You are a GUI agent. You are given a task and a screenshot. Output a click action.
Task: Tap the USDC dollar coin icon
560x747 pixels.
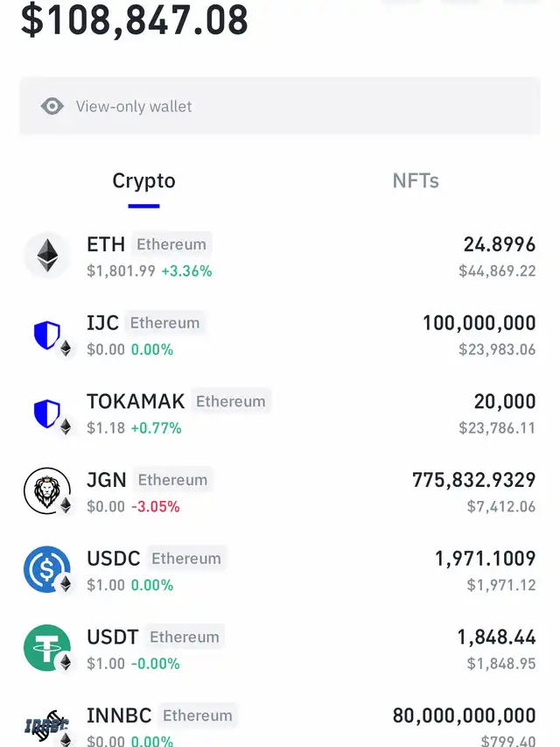47,569
